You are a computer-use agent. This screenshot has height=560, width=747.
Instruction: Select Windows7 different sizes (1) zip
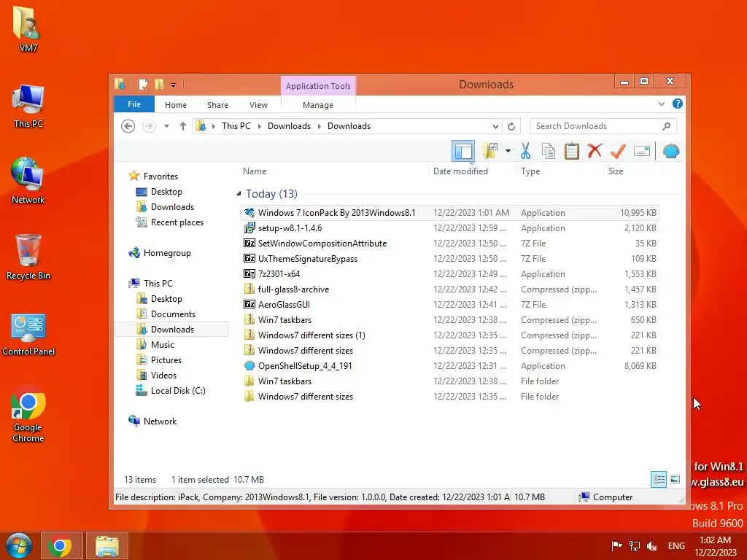[450, 335]
